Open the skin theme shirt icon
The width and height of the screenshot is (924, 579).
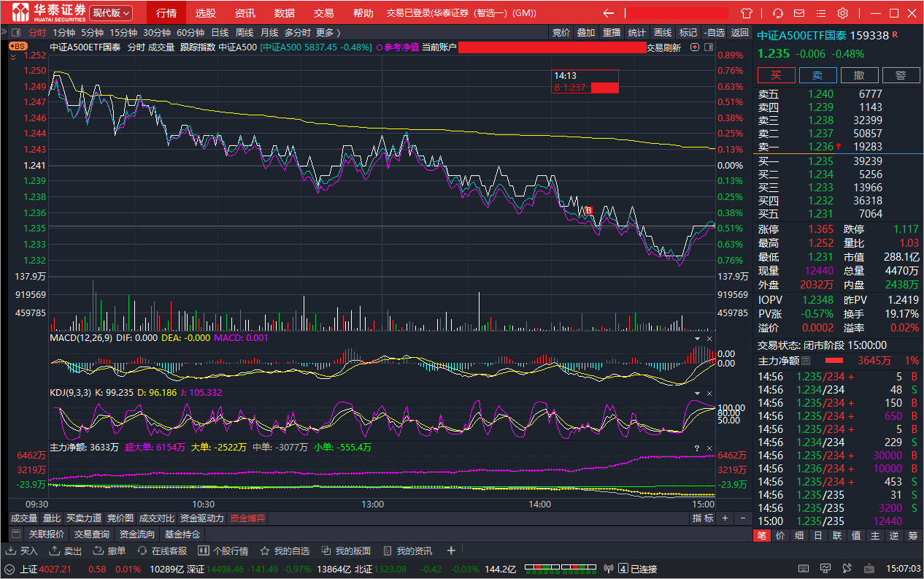point(747,13)
